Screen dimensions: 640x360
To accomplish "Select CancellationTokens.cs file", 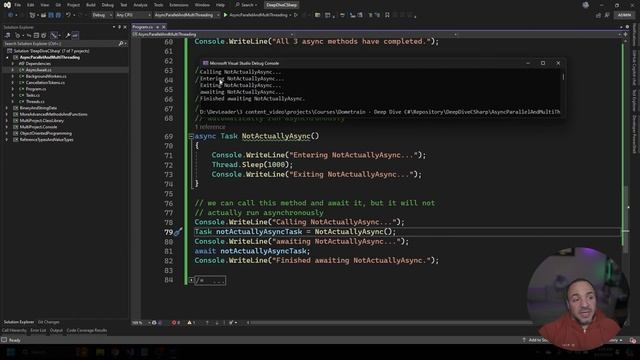I will tap(45, 82).
